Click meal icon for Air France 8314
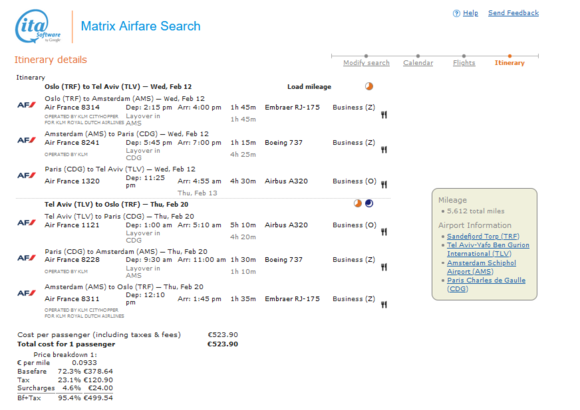580x410 pixels. tap(384, 115)
